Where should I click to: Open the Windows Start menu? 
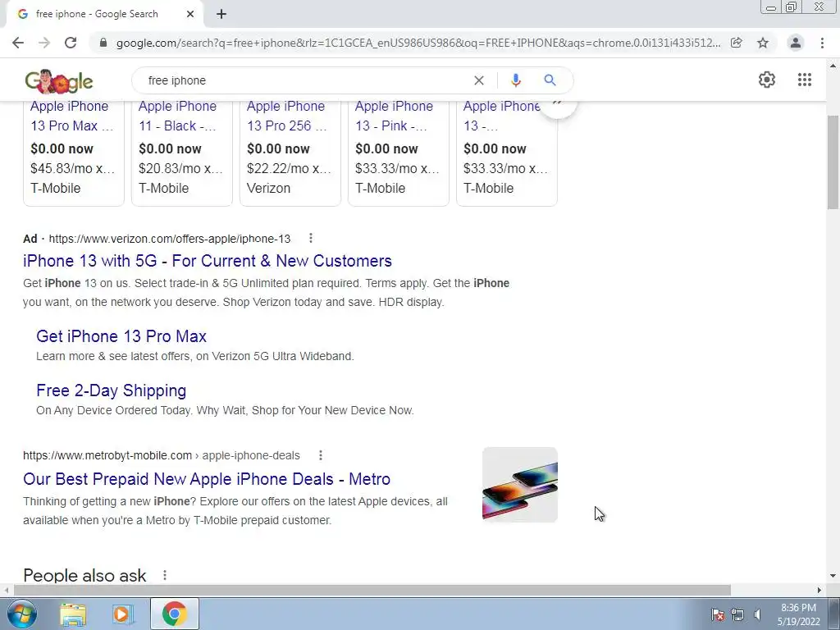pos(21,614)
